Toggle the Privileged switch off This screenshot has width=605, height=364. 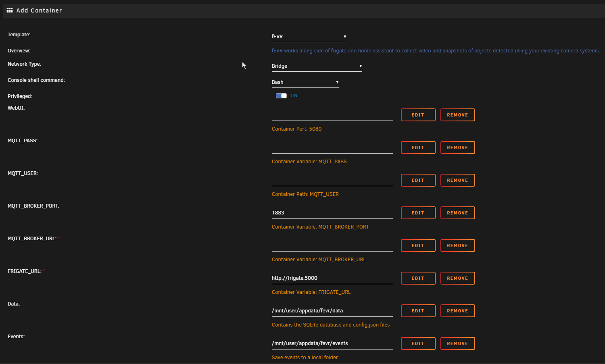(281, 96)
